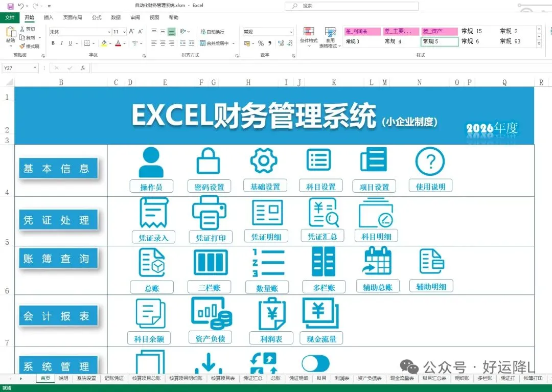Screen dimensions: 552x392
Task: Open the number format 常规 dropdown
Action: coord(291,32)
